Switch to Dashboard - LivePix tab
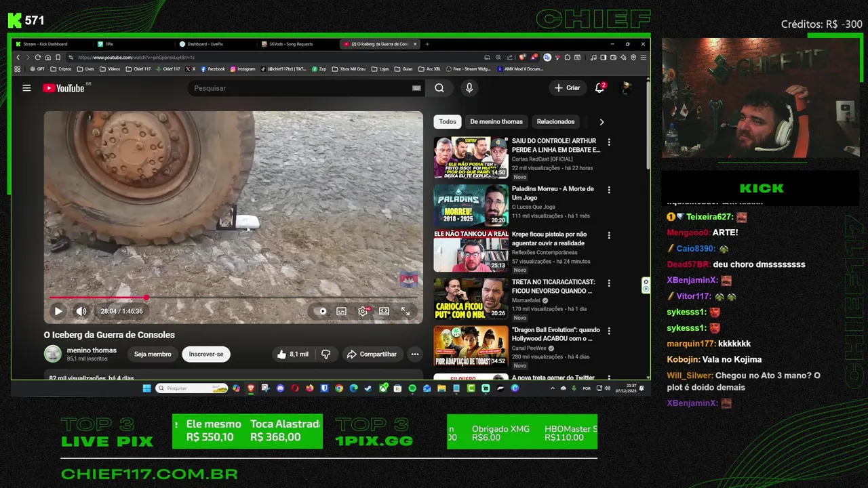 click(x=217, y=44)
